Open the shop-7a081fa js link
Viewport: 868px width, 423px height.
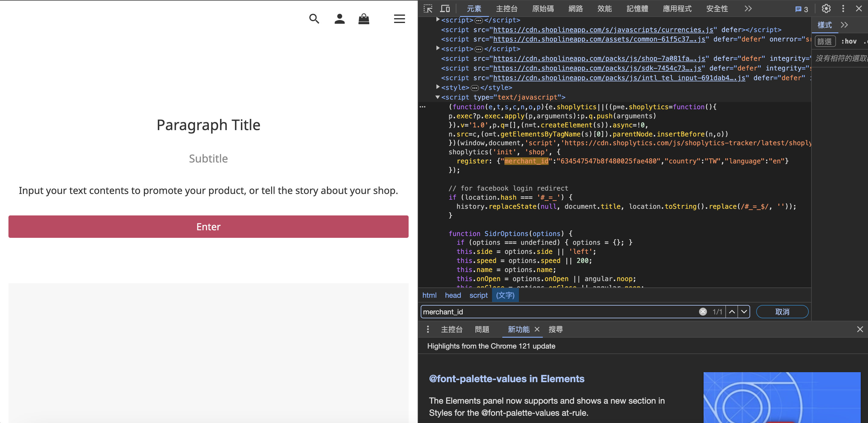pos(599,58)
